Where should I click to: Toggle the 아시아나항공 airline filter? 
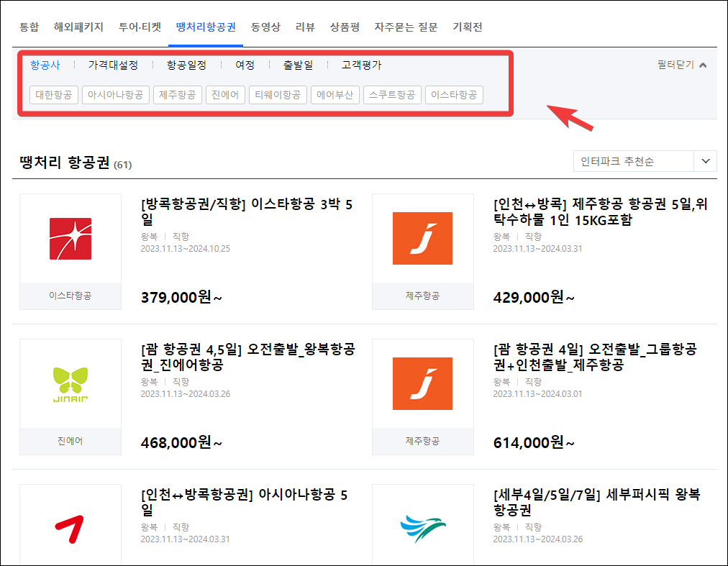click(116, 95)
